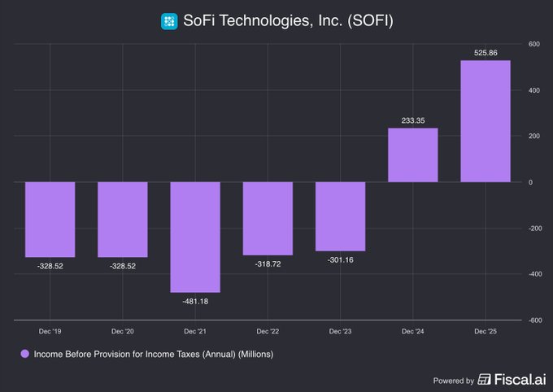Click the 525.86 data label
This screenshot has width=553, height=392.
click(x=486, y=53)
